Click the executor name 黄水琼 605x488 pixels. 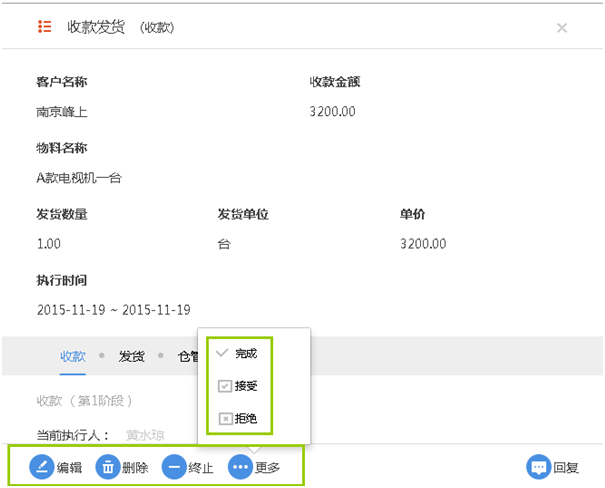click(145, 435)
